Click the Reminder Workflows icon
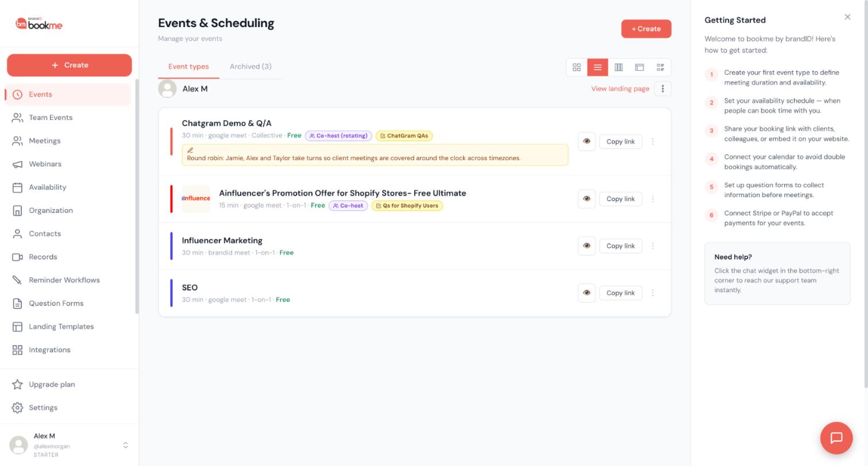This screenshot has height=466, width=868. [17, 280]
